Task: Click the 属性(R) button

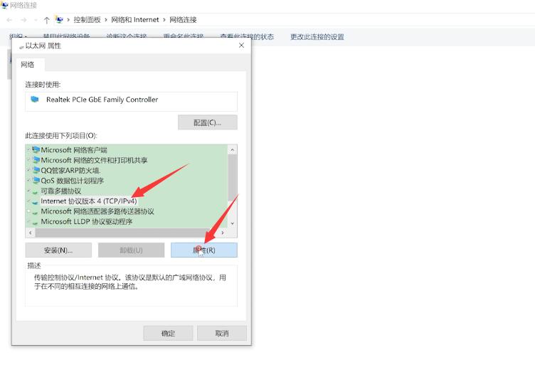Action: [x=204, y=250]
